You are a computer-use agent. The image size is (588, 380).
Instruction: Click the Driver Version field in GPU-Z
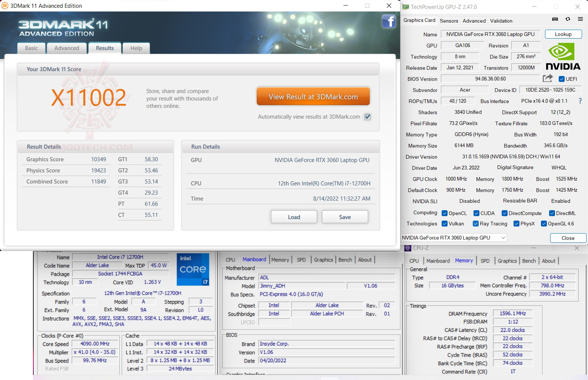point(511,156)
